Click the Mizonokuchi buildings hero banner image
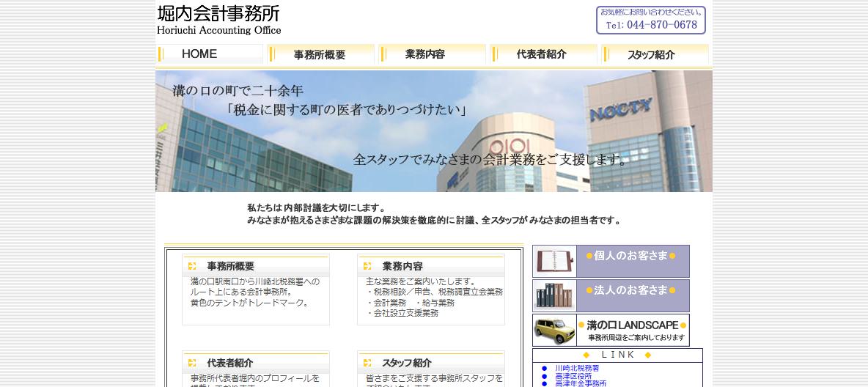This screenshot has width=868, height=387. tap(434, 131)
